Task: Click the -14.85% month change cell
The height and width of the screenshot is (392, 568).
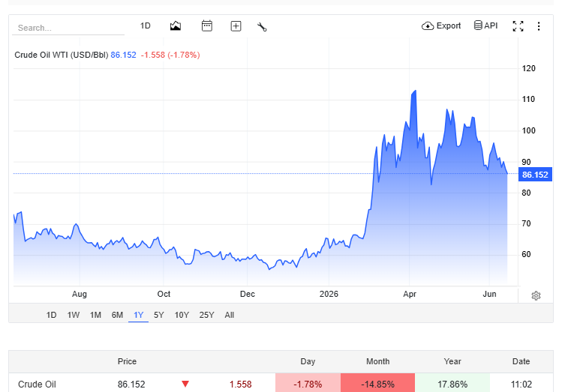Action: coord(378,384)
